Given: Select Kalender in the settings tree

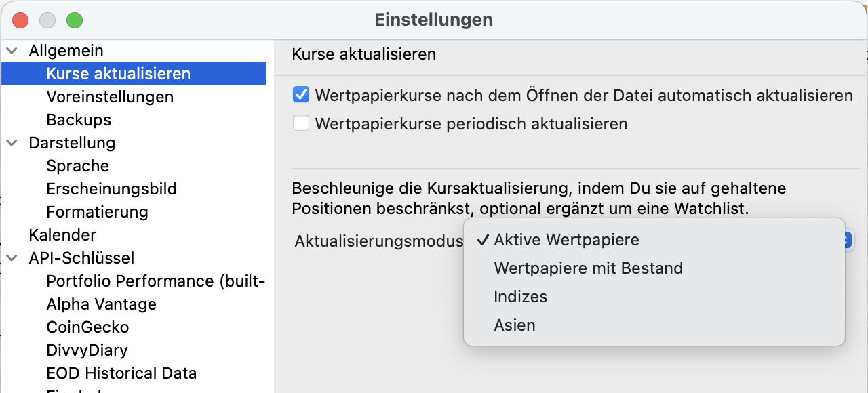Looking at the screenshot, I should point(62,235).
